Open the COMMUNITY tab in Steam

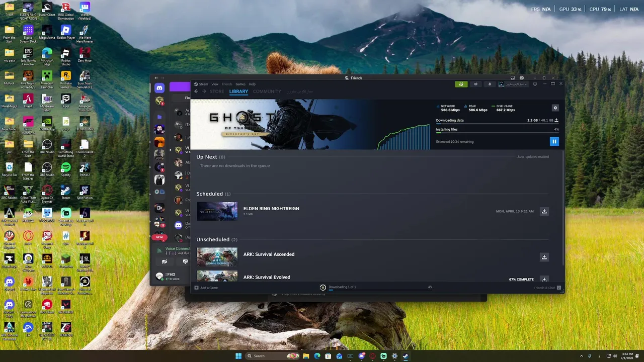pyautogui.click(x=267, y=92)
